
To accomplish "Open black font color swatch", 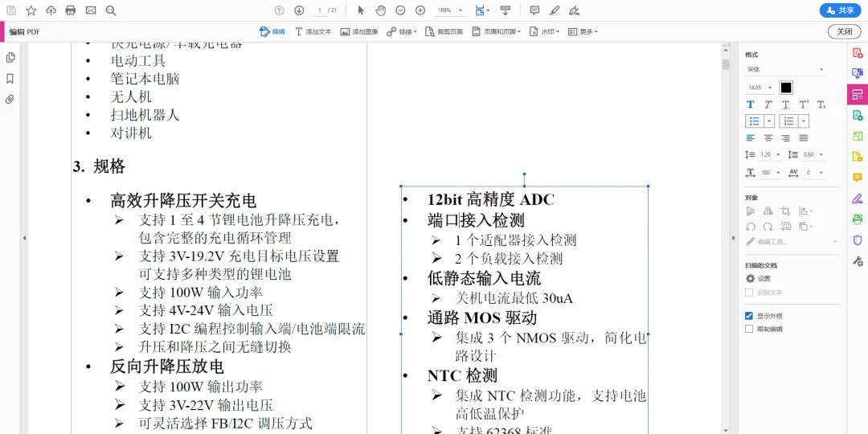I will coord(786,88).
